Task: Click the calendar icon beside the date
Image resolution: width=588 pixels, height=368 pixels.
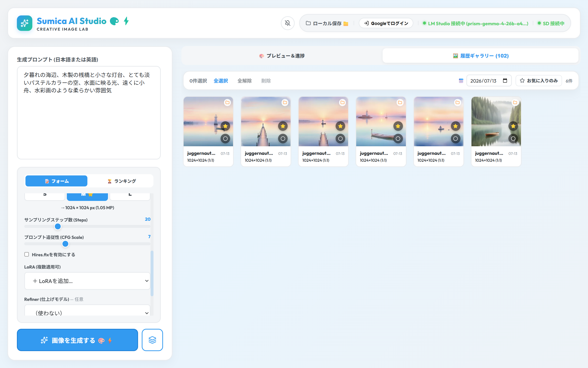Action: tap(461, 81)
